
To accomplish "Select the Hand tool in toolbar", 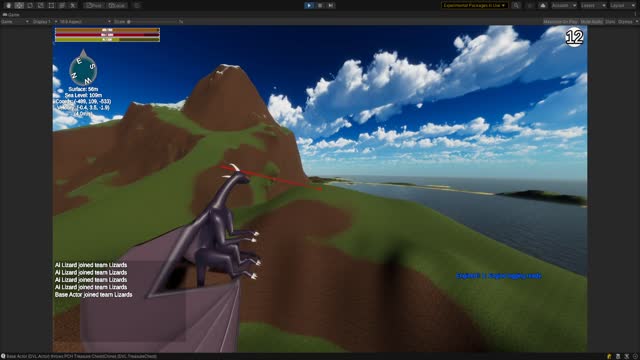I will tap(8, 5).
